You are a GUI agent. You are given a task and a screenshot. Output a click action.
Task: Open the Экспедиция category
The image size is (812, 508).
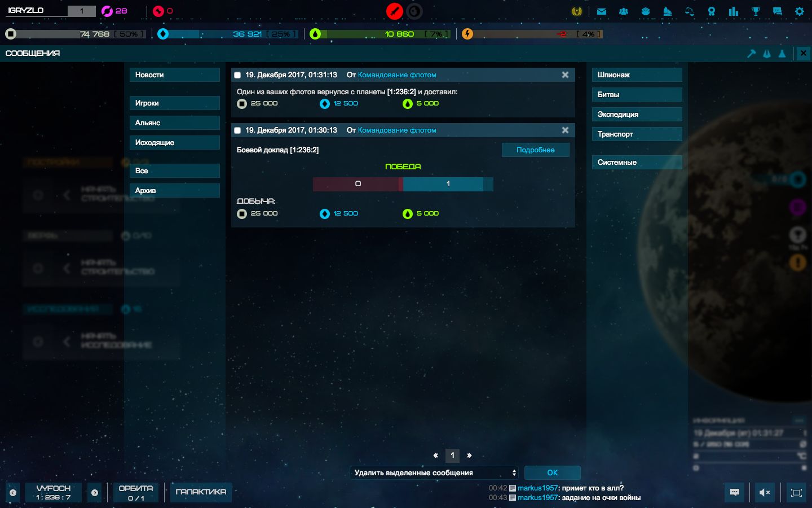pos(637,115)
